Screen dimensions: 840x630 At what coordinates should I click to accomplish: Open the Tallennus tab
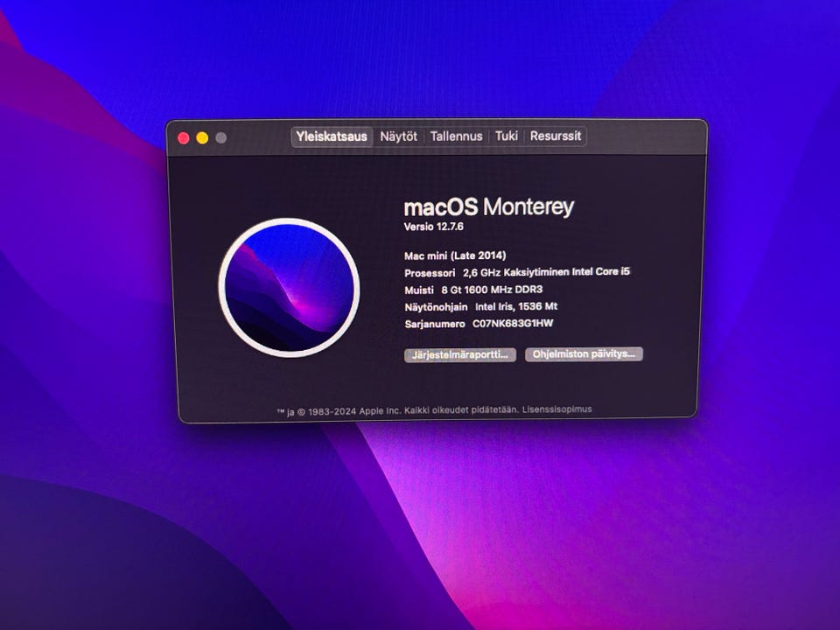pos(457,136)
